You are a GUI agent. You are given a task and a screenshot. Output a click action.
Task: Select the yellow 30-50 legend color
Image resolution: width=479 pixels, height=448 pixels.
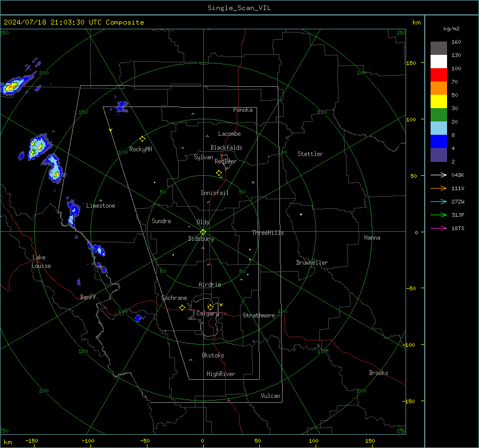439,102
